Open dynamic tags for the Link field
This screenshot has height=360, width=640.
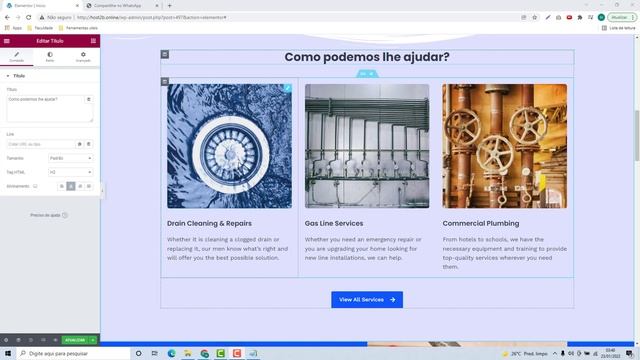[x=89, y=144]
